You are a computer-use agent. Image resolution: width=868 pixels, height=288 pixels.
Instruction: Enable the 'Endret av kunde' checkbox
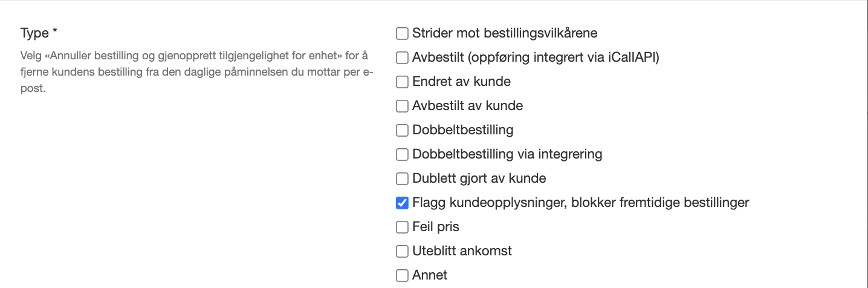pos(402,82)
